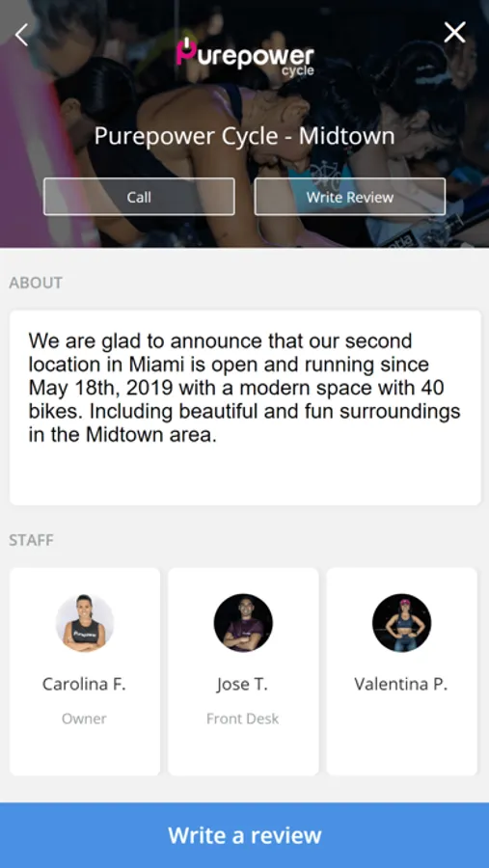Click the ABOUT section heading
489x868 pixels.
click(x=36, y=283)
